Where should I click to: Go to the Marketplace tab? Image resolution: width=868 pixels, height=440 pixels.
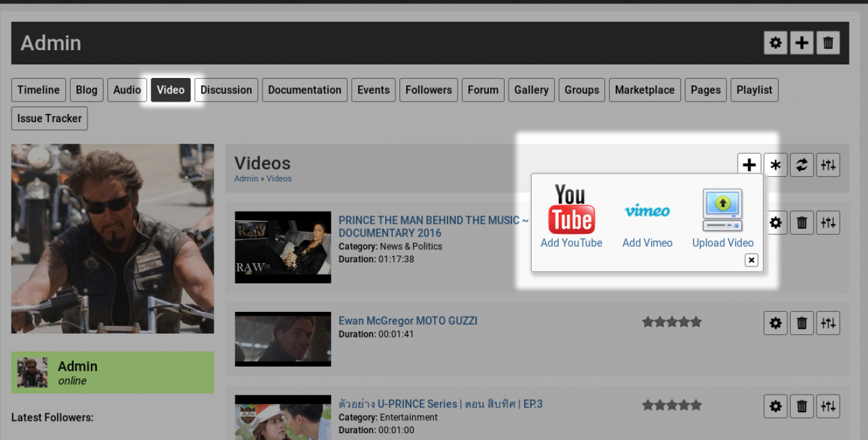645,89
